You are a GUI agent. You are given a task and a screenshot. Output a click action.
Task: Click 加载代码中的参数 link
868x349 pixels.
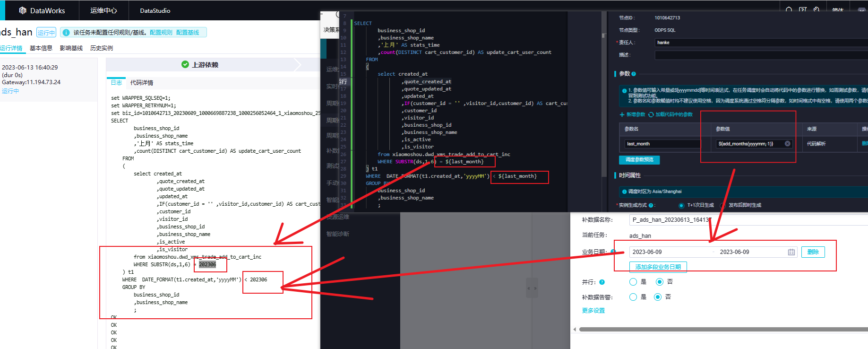674,114
